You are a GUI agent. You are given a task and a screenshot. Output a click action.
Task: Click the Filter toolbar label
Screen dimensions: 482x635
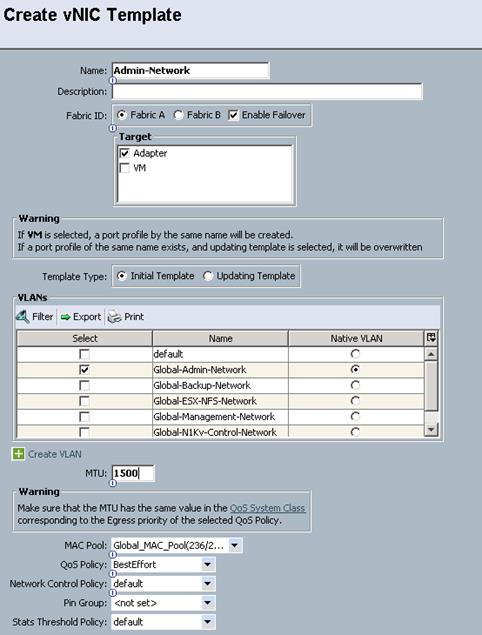coord(43,317)
